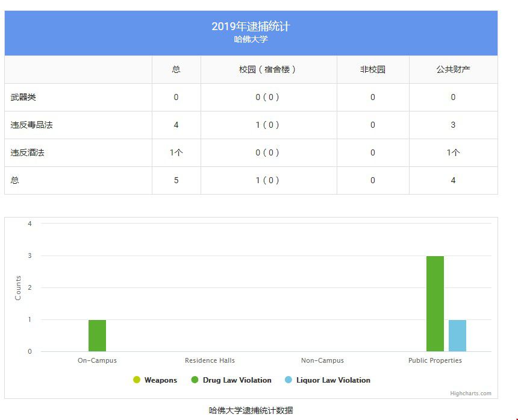518x420 pixels.
Task: Click the Non-Campus axis label
Action: 322,360
